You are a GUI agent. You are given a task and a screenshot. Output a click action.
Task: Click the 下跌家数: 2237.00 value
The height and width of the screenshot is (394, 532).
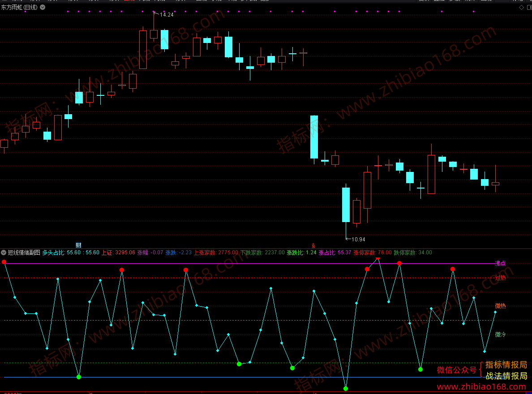click(x=262, y=253)
